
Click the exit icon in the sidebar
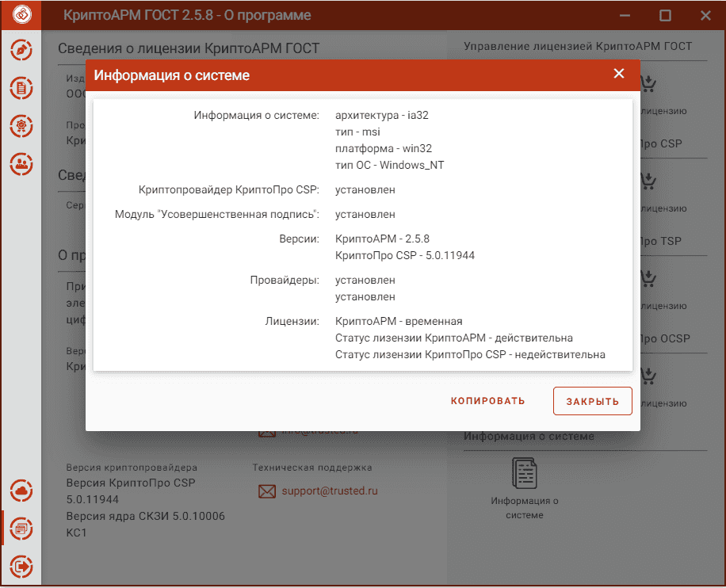(x=21, y=567)
